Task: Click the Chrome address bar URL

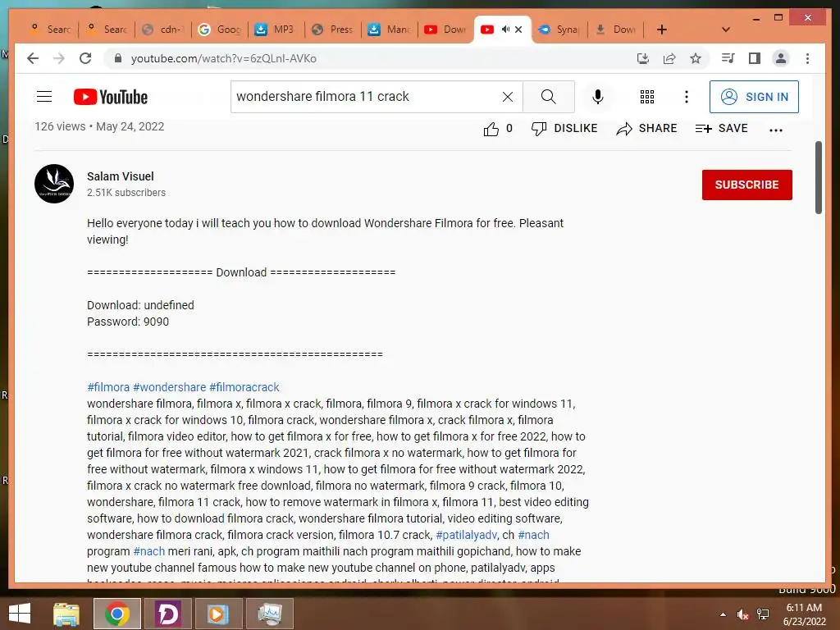Action: [223, 58]
